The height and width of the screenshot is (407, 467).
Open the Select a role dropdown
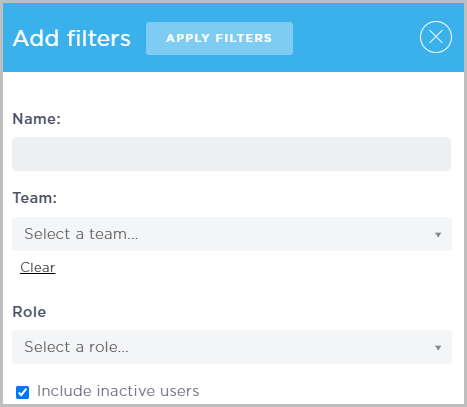coord(232,347)
